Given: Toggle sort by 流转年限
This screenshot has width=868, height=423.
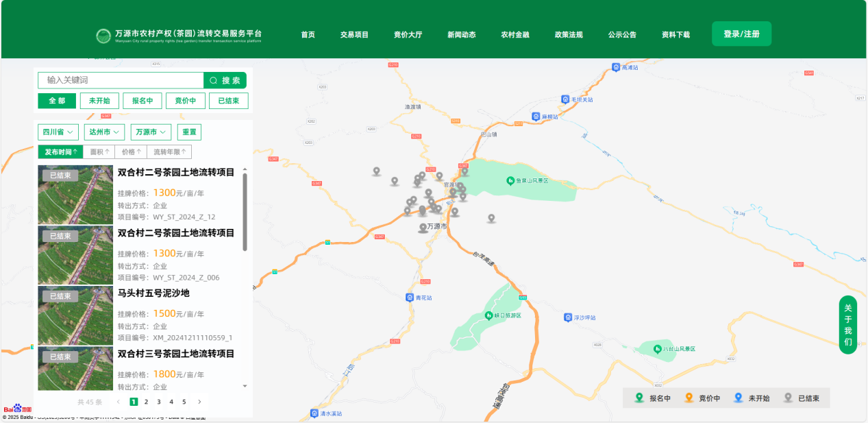Looking at the screenshot, I should click(x=169, y=152).
